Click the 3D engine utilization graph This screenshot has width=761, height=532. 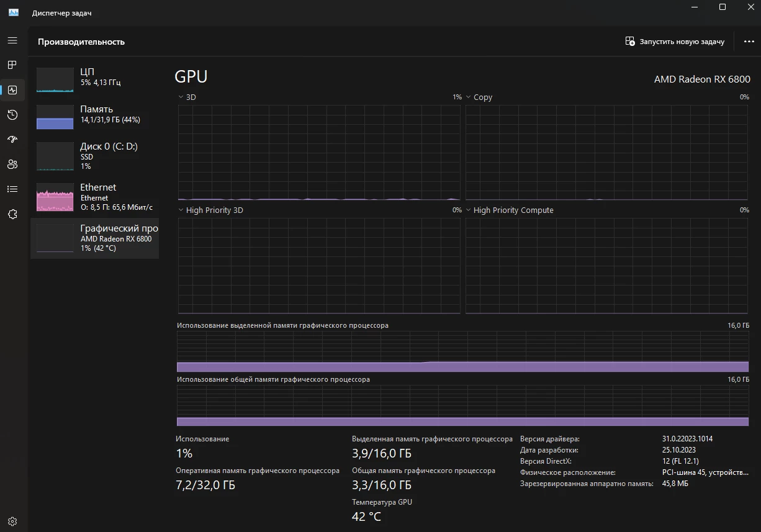click(319, 153)
